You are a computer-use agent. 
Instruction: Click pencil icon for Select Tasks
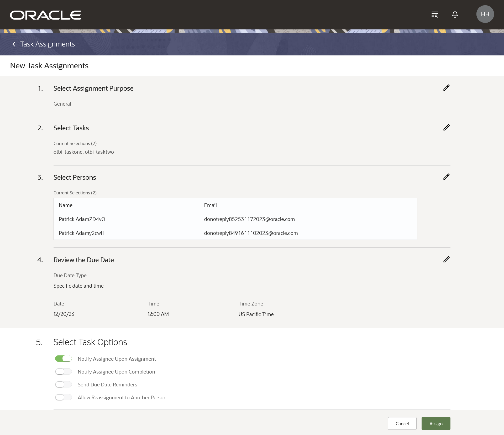[446, 127]
